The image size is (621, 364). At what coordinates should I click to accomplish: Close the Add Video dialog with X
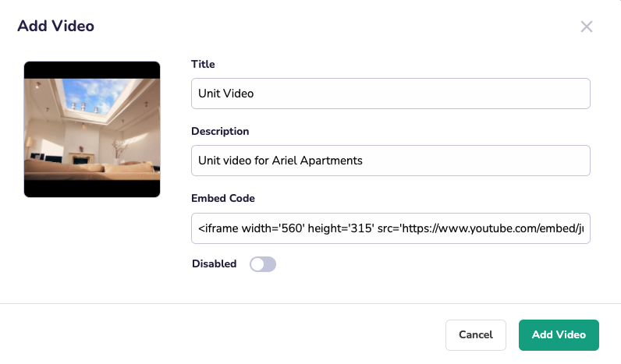point(587,27)
